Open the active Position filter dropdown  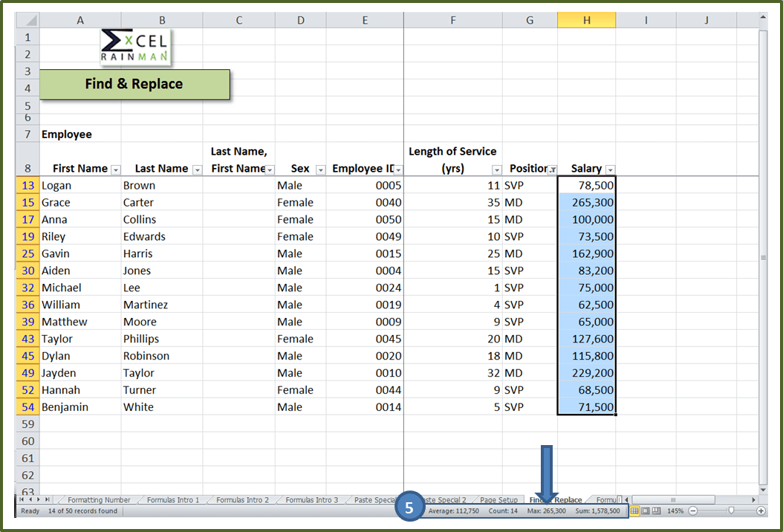552,170
